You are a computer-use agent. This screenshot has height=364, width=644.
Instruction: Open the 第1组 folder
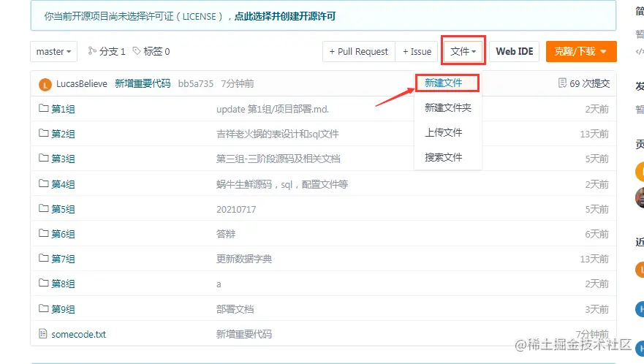click(63, 110)
